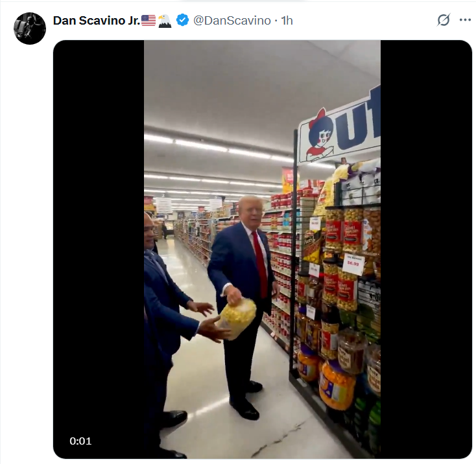Viewport: 476px width, 464px height.
Task: Click the 0:01 video time indicator
Action: pos(80,441)
